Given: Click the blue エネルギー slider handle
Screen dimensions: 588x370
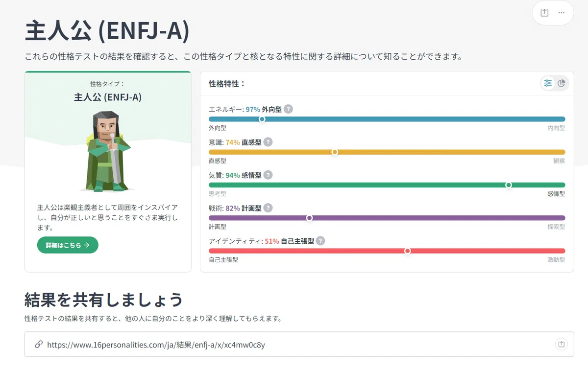Looking at the screenshot, I should 262,119.
